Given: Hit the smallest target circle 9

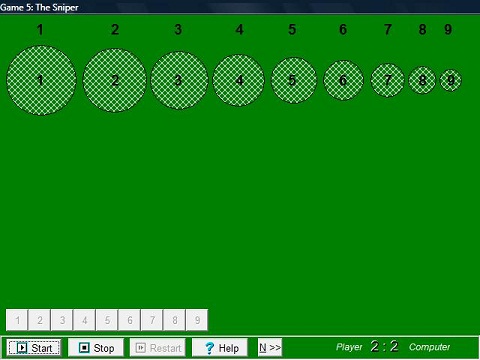Looking at the screenshot, I should 450,80.
